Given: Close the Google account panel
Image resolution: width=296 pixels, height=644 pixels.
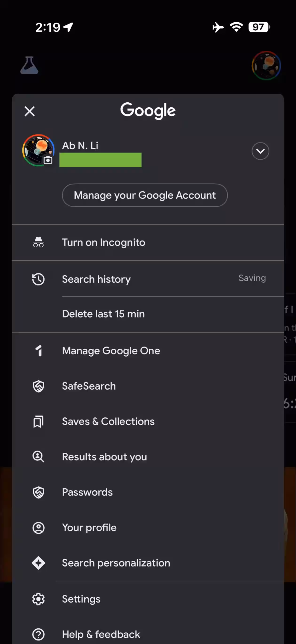Looking at the screenshot, I should [30, 111].
